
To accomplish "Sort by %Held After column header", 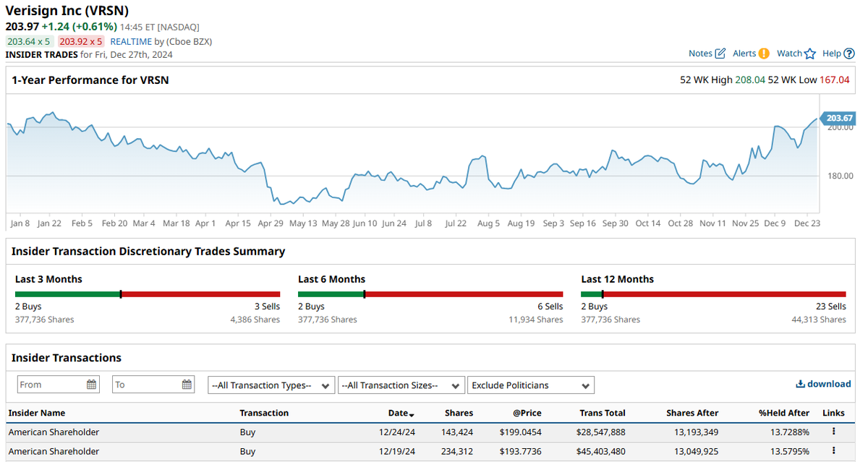I will pyautogui.click(x=784, y=413).
